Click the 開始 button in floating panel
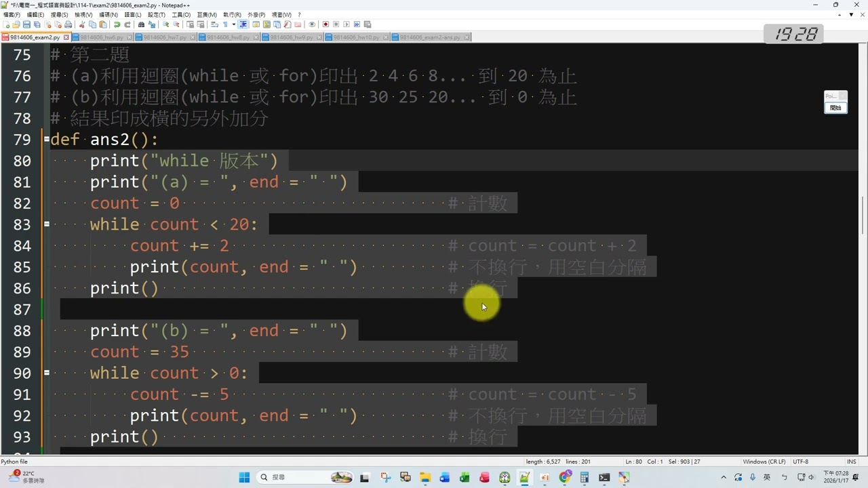868x488 pixels. pos(835,108)
